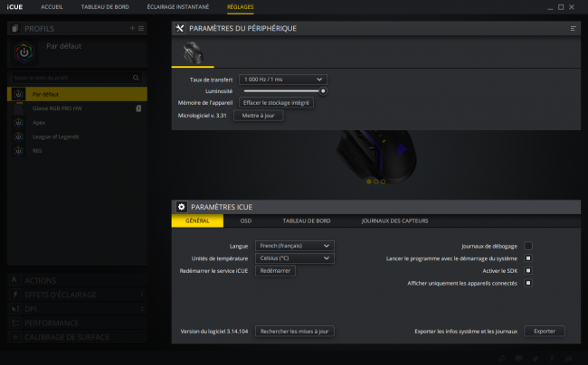Select the League of Legends profile
The width and height of the screenshot is (588, 365).
coord(77,136)
